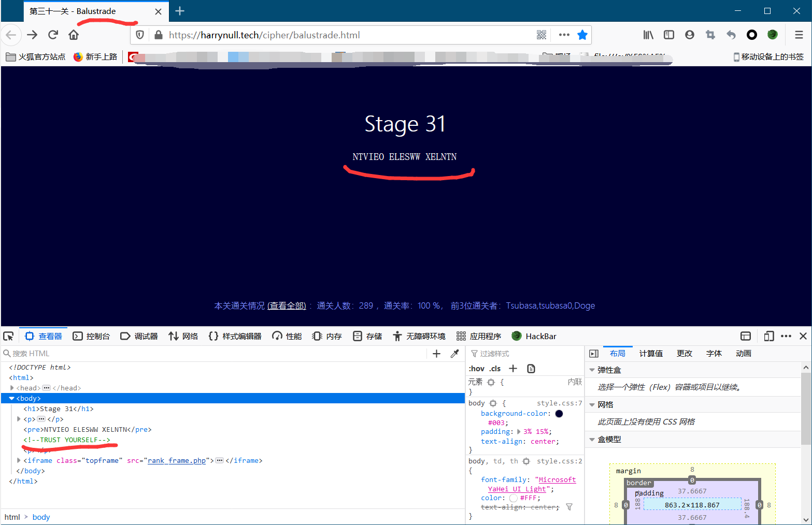Expand the padding shorthand value

pos(519,431)
